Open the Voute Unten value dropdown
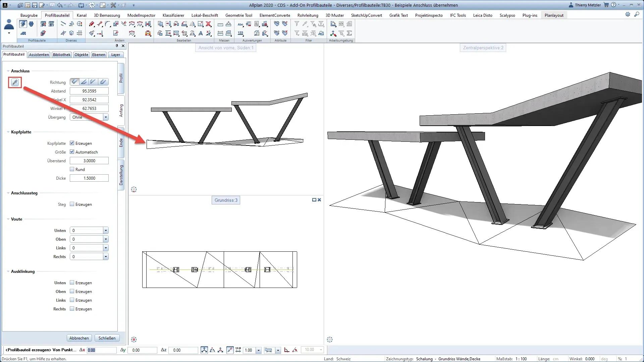The width and height of the screenshot is (644, 362). pyautogui.click(x=106, y=230)
